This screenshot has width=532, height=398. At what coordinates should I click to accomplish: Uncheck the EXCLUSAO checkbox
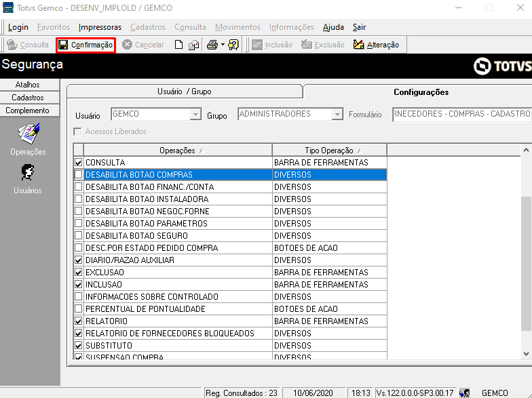(79, 273)
